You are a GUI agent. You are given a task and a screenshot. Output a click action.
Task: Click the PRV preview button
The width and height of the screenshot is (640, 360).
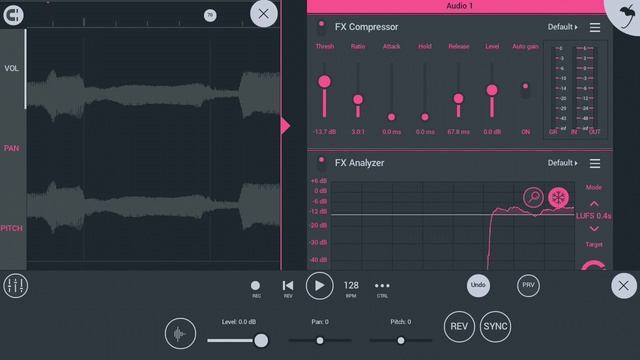click(528, 285)
